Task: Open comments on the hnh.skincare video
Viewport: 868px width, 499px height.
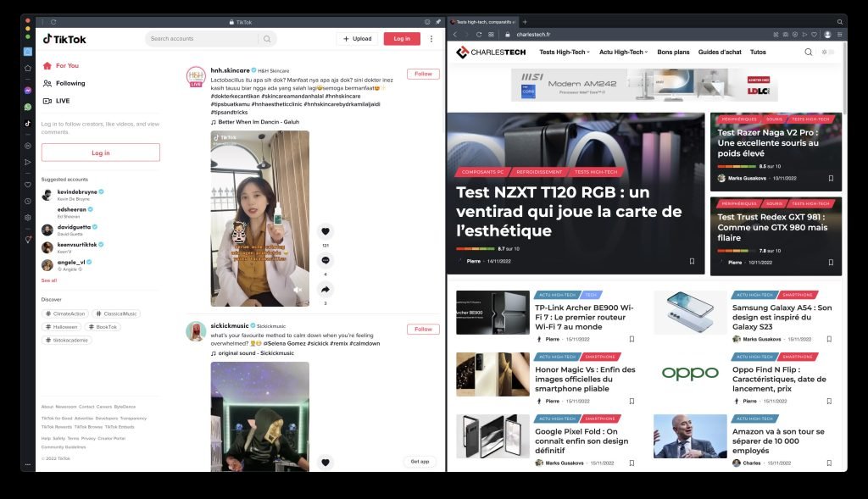Action: click(x=325, y=260)
